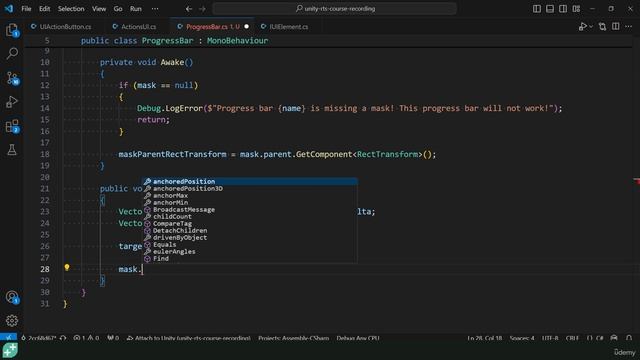Select anchoredPosition suggestion
The width and height of the screenshot is (640, 360).
coord(249,181)
